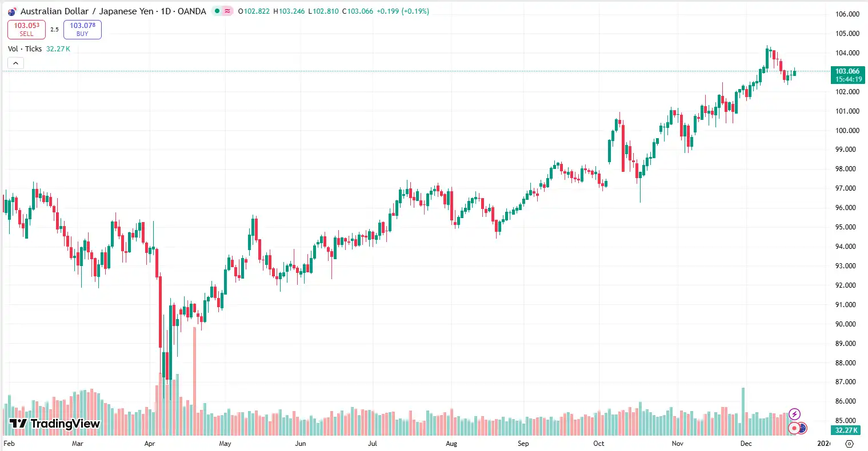Screen dimensions: 868x451
Task: Click the green market status dot
Action: point(217,11)
